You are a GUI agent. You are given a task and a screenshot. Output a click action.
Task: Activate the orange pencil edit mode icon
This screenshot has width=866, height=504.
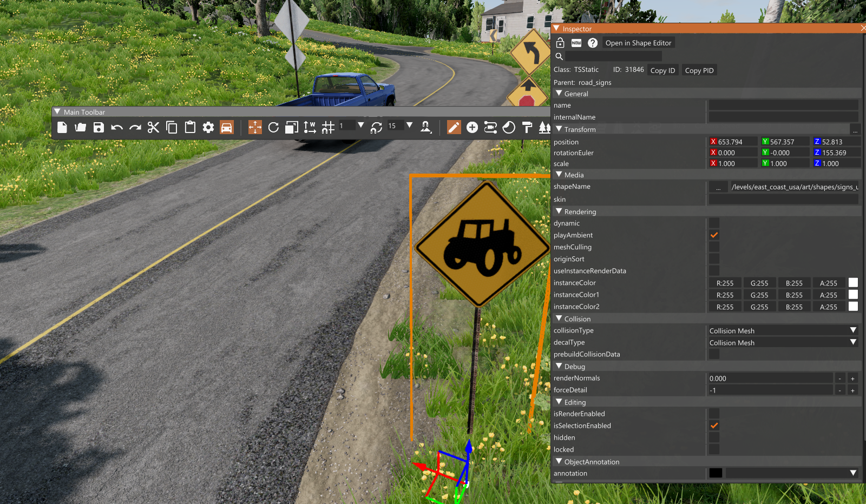pyautogui.click(x=454, y=127)
